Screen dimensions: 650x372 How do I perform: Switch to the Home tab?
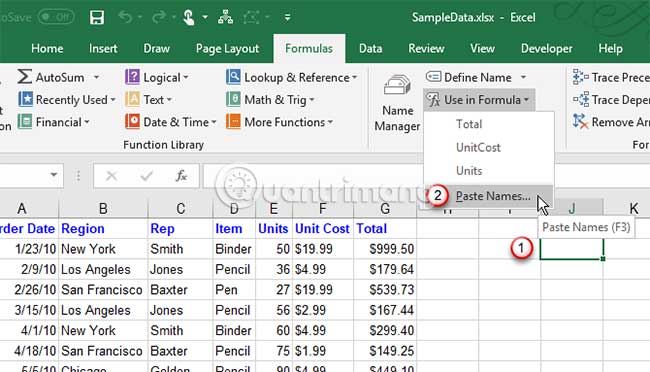[47, 49]
